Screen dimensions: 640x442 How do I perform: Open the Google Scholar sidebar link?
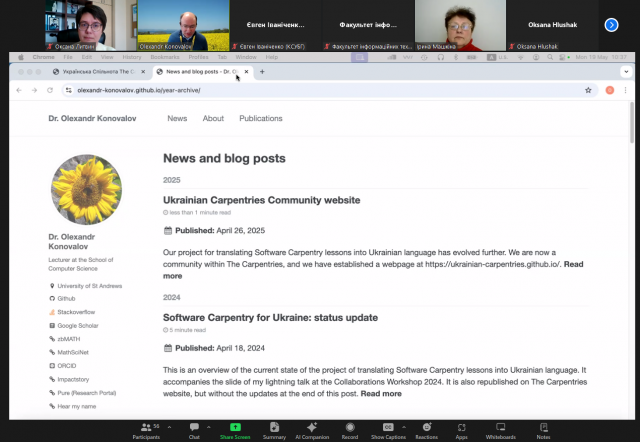pos(78,325)
